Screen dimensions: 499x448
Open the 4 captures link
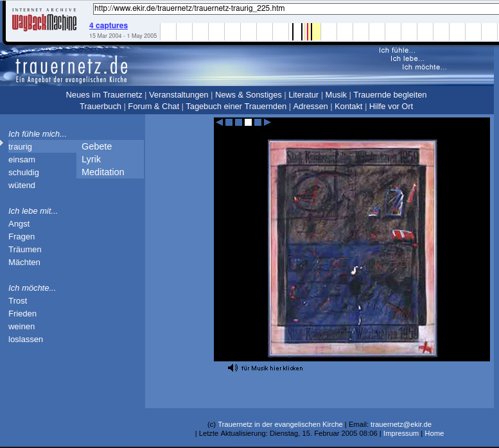tap(109, 26)
